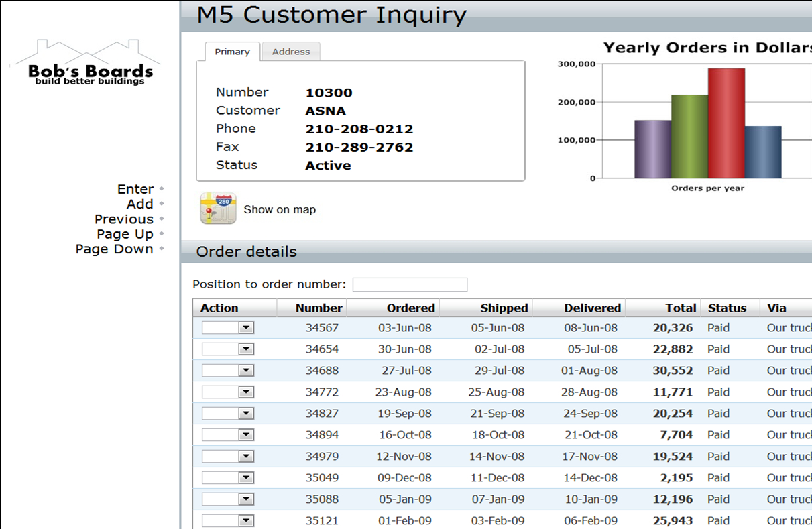
Task: Switch to the Address tab
Action: click(x=291, y=52)
